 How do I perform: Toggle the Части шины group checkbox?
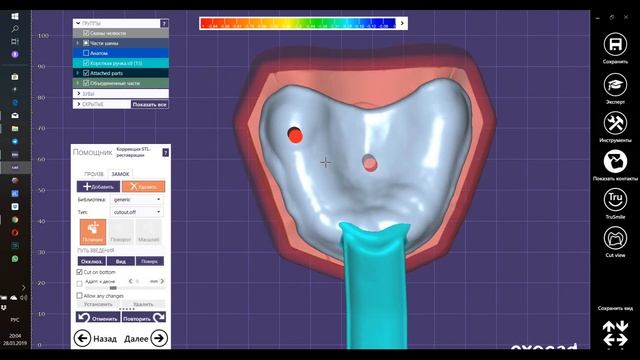tap(86, 43)
